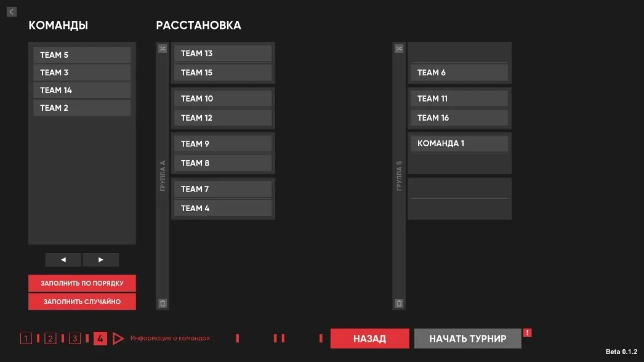Screen dimensions: 644x362
Task: Select КОМАНДА 1 slot in Group Б
Action: (x=459, y=143)
